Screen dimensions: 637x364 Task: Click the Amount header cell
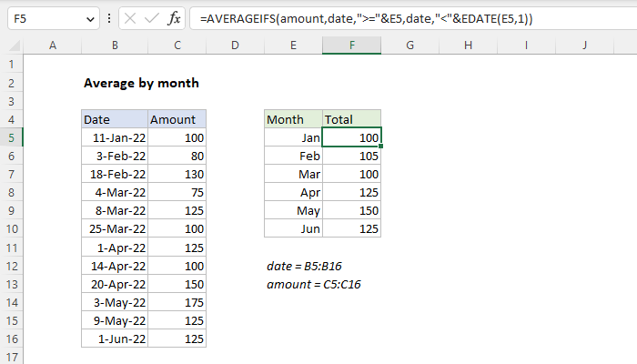click(x=177, y=119)
